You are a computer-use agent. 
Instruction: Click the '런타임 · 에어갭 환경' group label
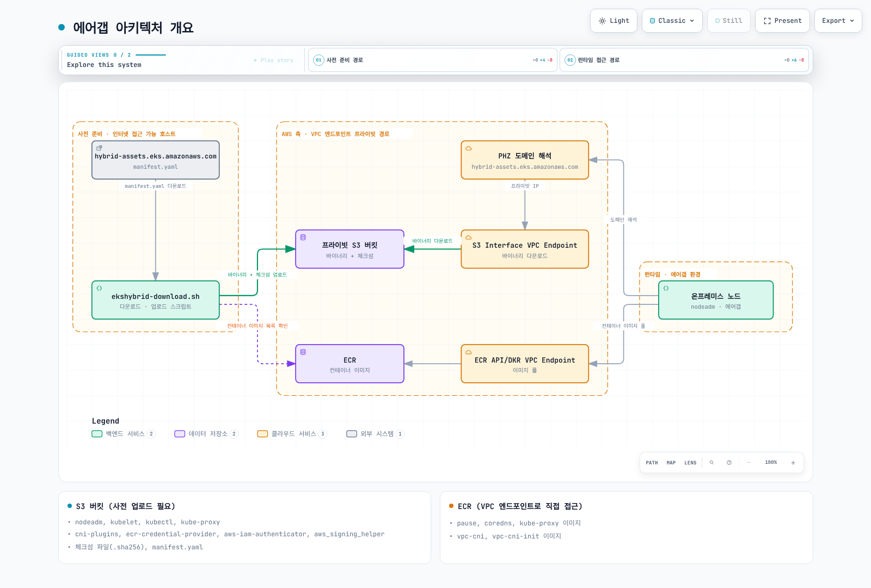(x=672, y=274)
